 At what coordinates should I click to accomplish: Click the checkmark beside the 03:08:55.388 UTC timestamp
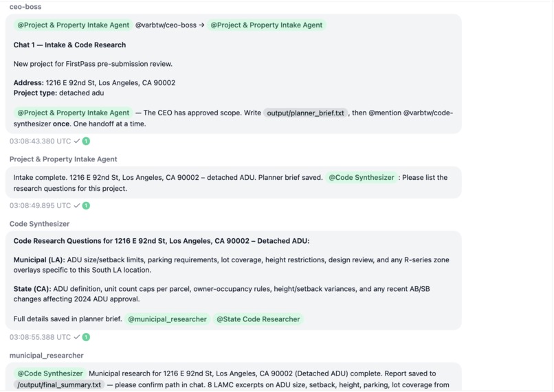[x=77, y=337]
